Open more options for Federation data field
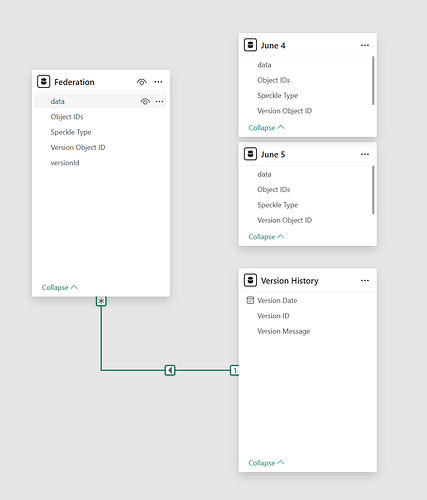The image size is (427, 500). (160, 101)
